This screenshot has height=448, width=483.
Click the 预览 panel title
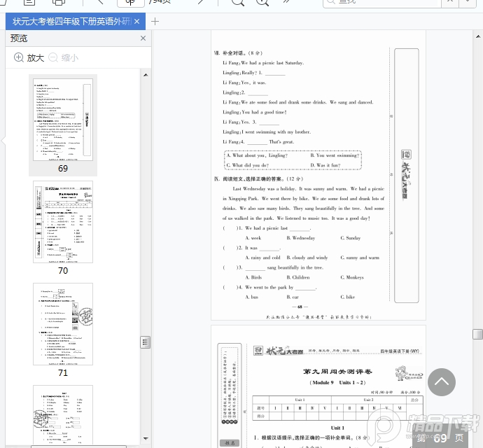pyautogui.click(x=19, y=38)
